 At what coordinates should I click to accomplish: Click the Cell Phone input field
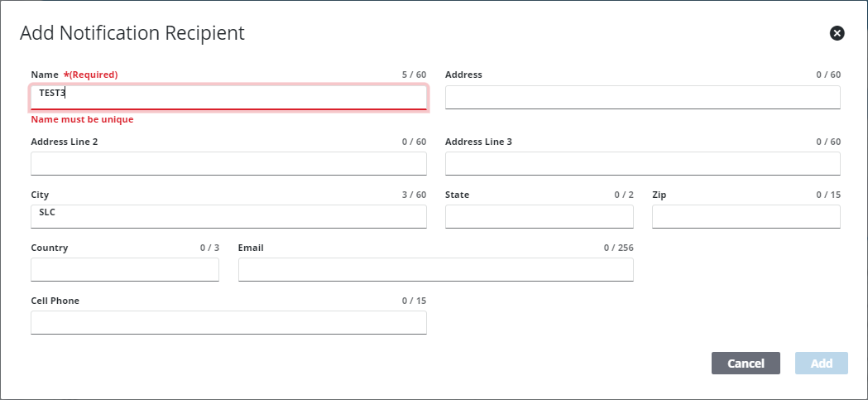[x=228, y=322]
